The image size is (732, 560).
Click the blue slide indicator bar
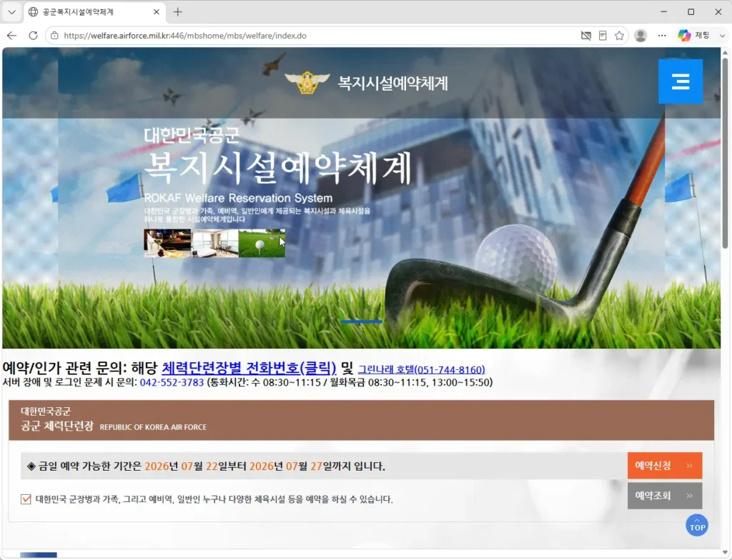(361, 321)
